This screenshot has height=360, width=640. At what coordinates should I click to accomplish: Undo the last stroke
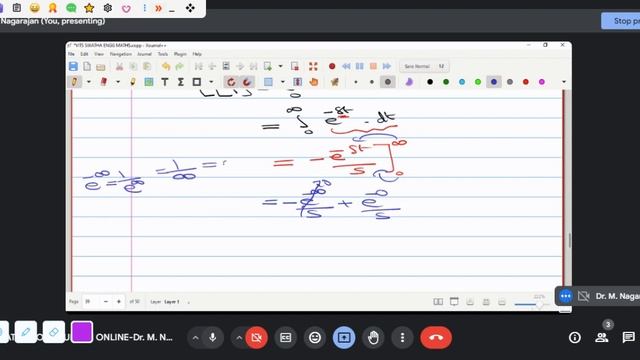coord(166,67)
